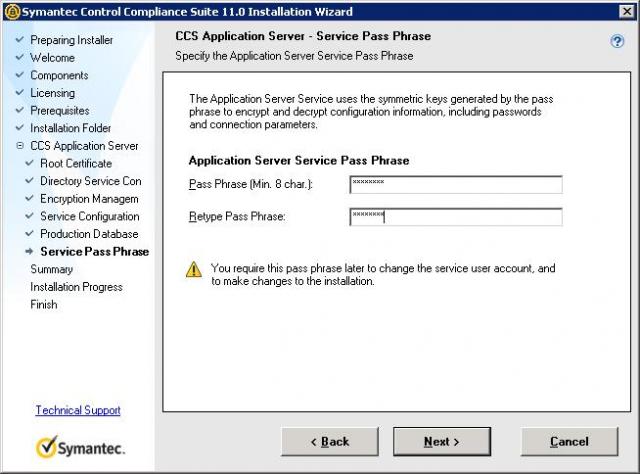Open the help question mark icon
The image size is (640, 474).
coord(617,41)
